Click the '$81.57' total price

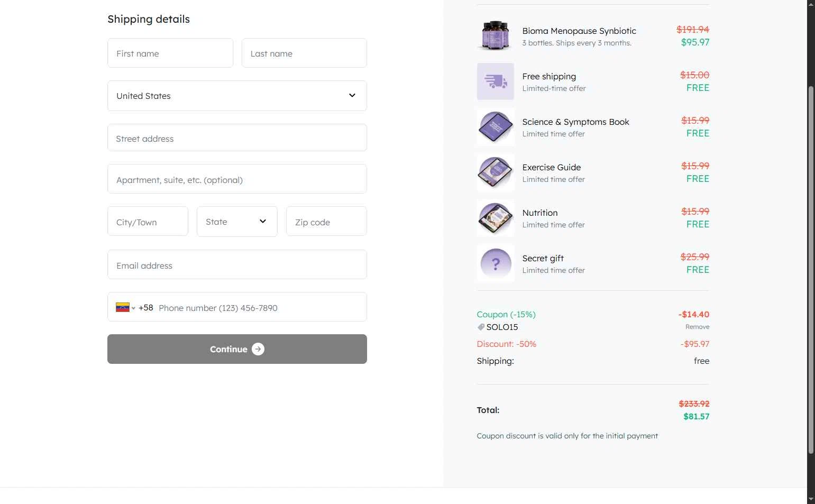(x=696, y=416)
